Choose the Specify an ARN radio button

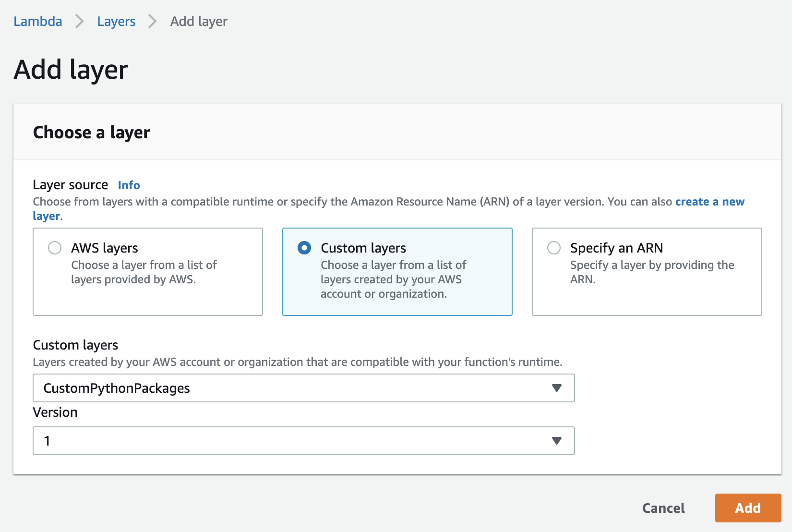point(554,248)
